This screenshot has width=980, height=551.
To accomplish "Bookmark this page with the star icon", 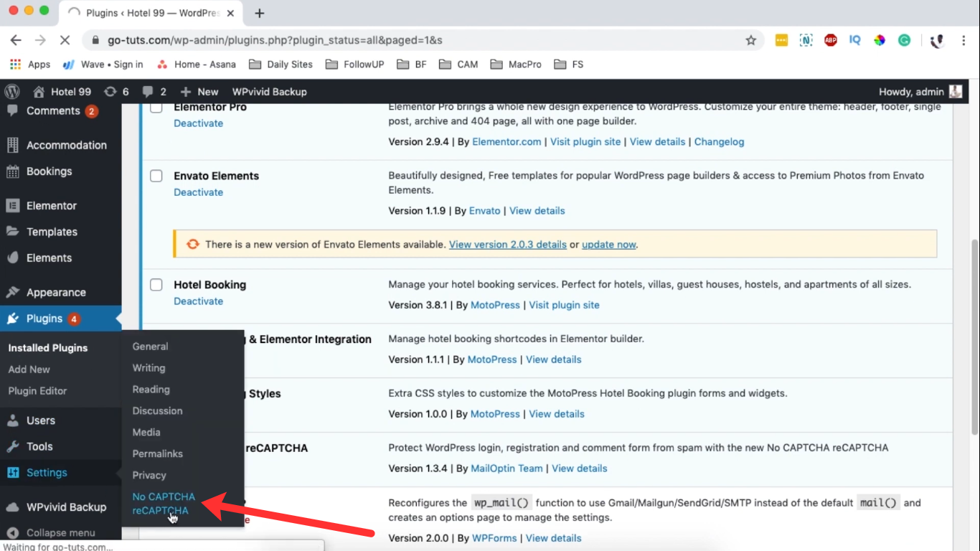I will point(751,40).
